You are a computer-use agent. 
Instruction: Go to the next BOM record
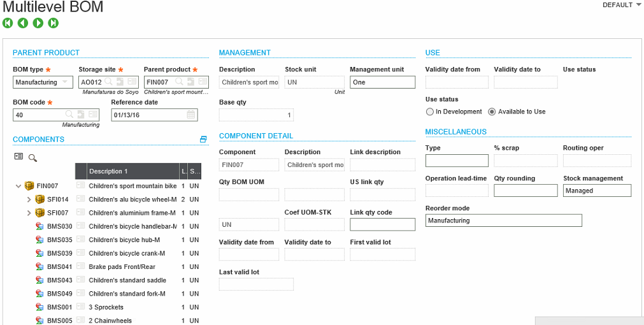[x=38, y=23]
